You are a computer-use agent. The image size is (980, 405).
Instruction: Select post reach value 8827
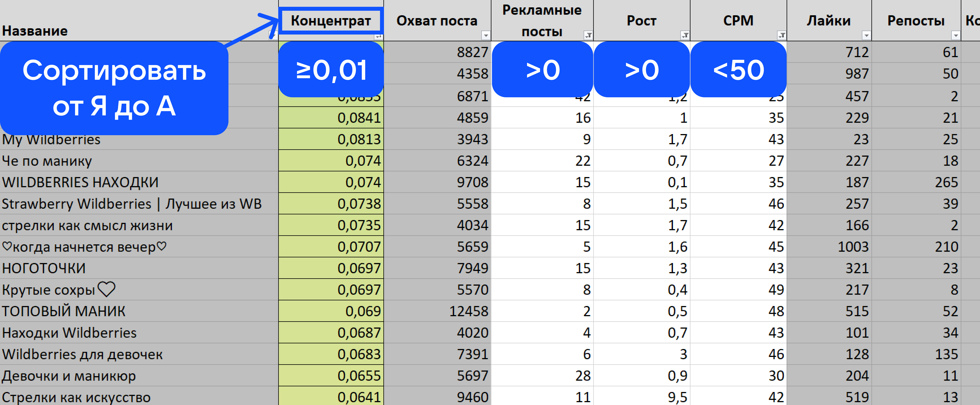[x=438, y=52]
